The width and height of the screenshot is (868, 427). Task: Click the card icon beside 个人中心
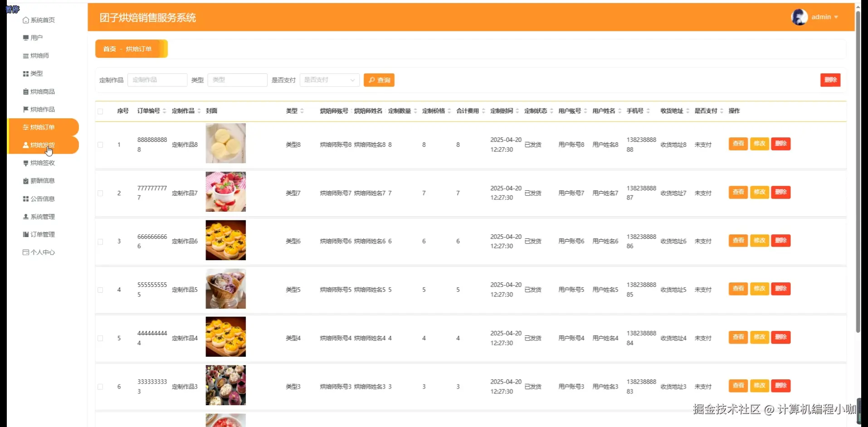pyautogui.click(x=26, y=252)
